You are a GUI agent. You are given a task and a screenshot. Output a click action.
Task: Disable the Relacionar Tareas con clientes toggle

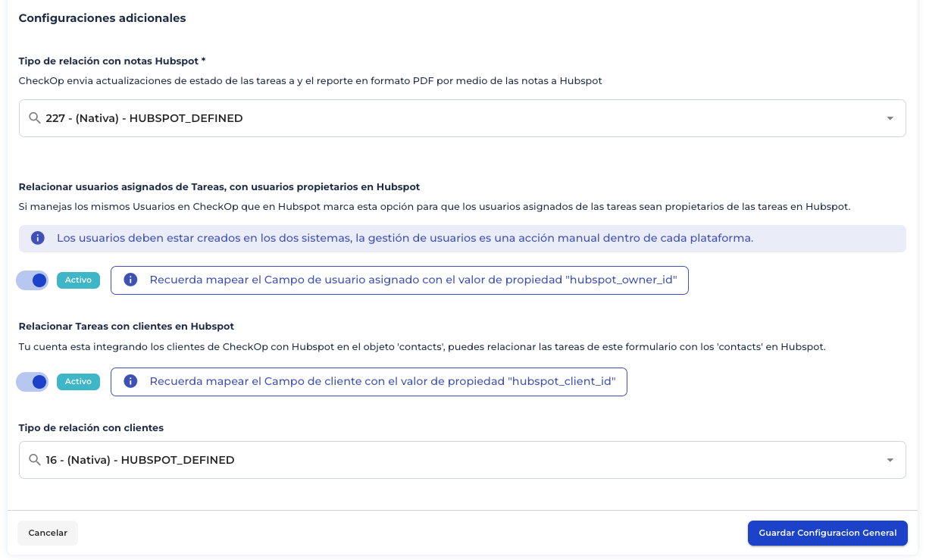click(32, 381)
